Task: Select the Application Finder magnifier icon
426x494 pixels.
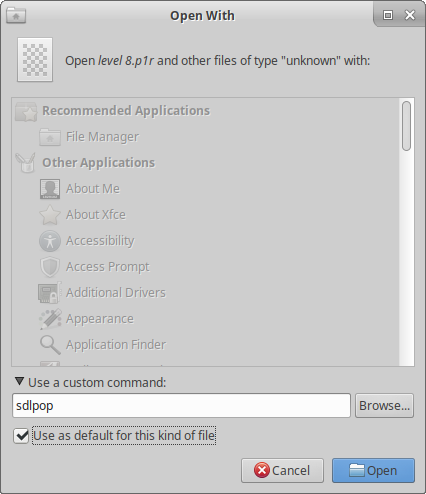Action: (50, 345)
